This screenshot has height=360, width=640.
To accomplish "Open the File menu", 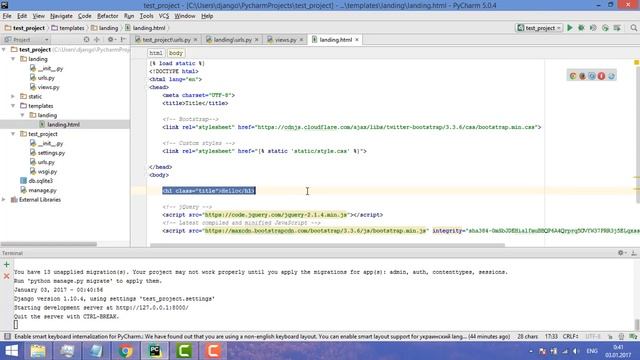I will [7, 16].
